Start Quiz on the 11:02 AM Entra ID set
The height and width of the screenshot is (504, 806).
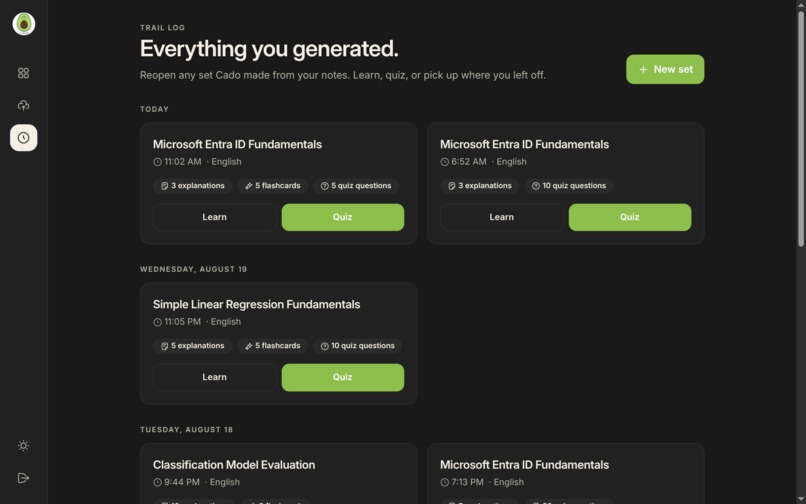[x=343, y=217]
